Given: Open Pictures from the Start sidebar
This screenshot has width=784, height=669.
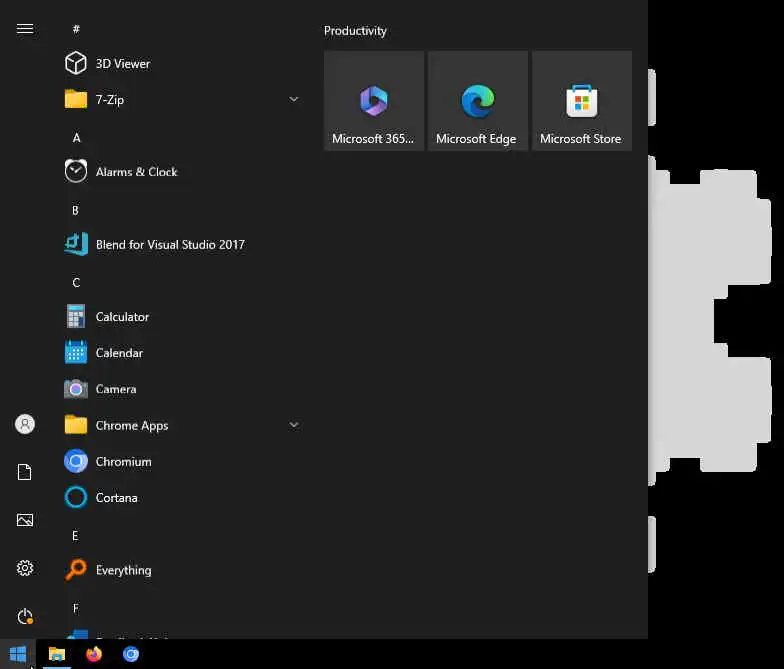Looking at the screenshot, I should click(x=25, y=520).
